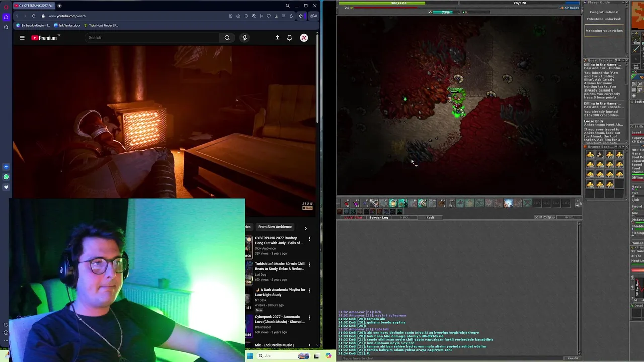Open the Işık Yanıosu.docx bookmark
Image resolution: width=644 pixels, height=362 pixels.
[67, 25]
